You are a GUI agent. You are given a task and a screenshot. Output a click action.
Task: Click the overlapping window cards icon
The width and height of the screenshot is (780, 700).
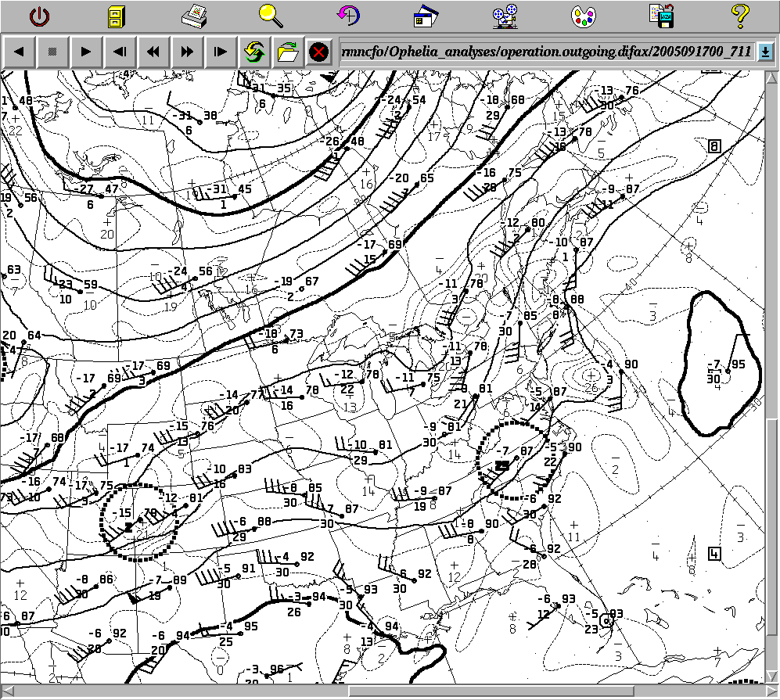(427, 16)
